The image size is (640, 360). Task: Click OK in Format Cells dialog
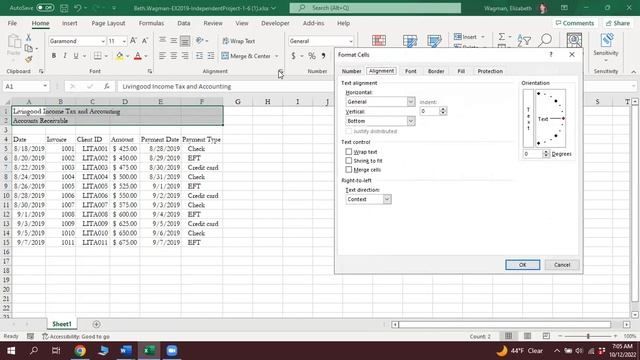(x=522, y=264)
